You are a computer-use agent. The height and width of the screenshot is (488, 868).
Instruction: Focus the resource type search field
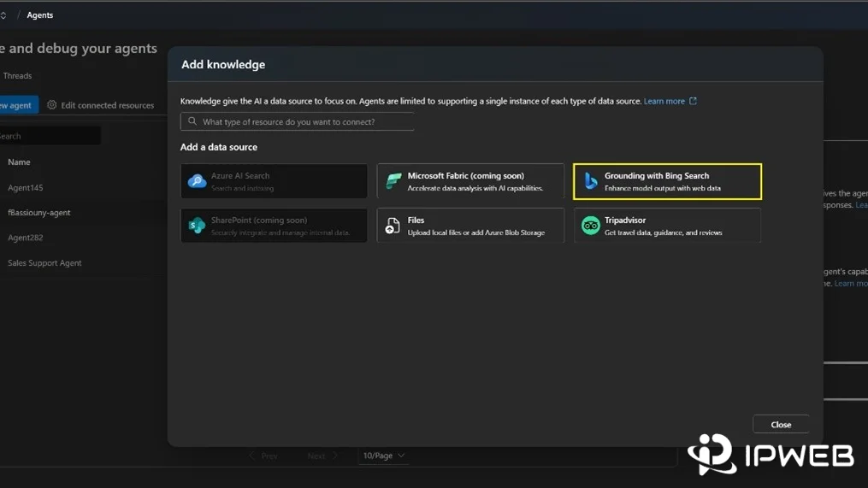pyautogui.click(x=297, y=121)
